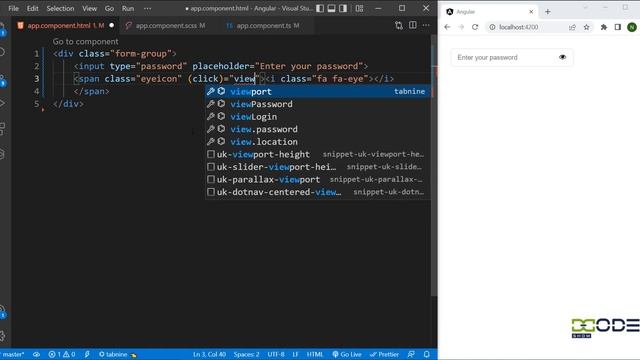Image resolution: width=640 pixels, height=360 pixels.
Task: Switch to the app.component.ts tab
Action: (x=267, y=25)
